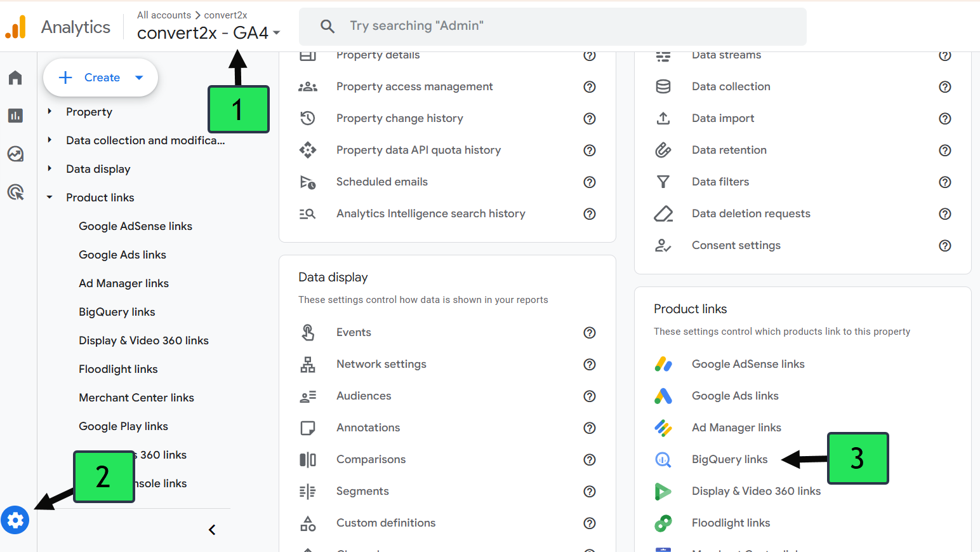980x552 pixels.
Task: Click help icon next to Scheduled emails
Action: 590,182
